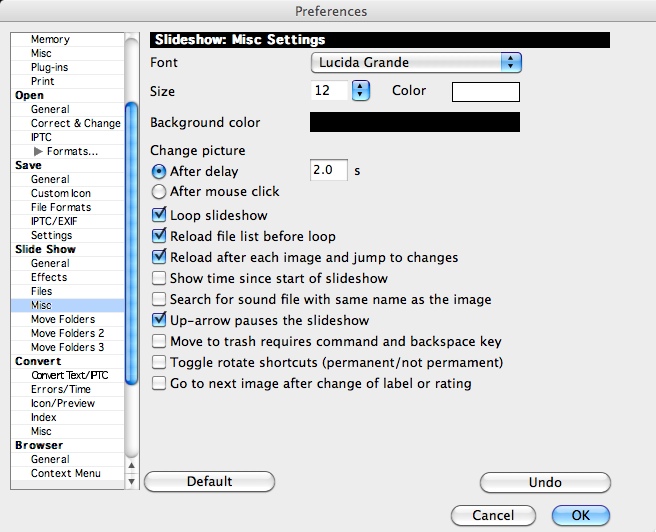
Task: Enable Search for sound file with same name
Action: pos(159,299)
